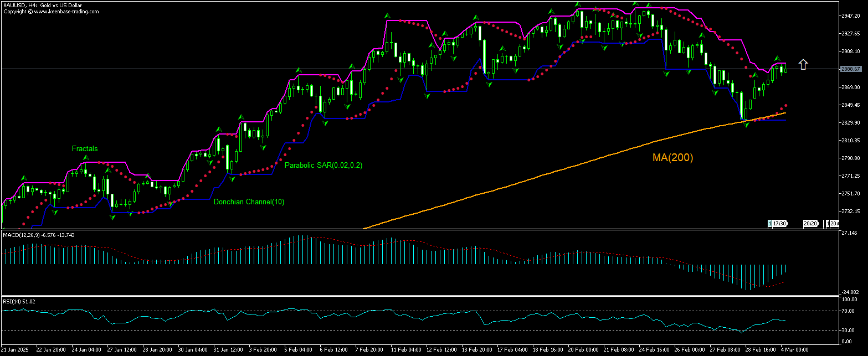868x356 pixels.
Task: Click the 2732.15 level on price scale
Action: 851,211
